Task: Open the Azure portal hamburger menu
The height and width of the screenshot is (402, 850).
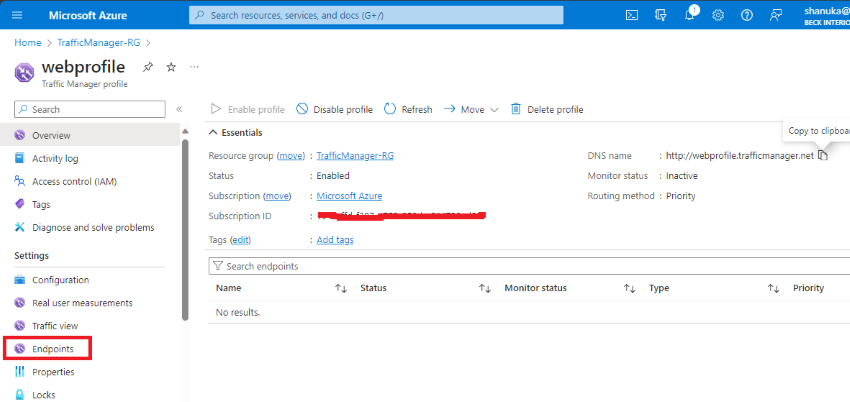Action: coord(17,15)
